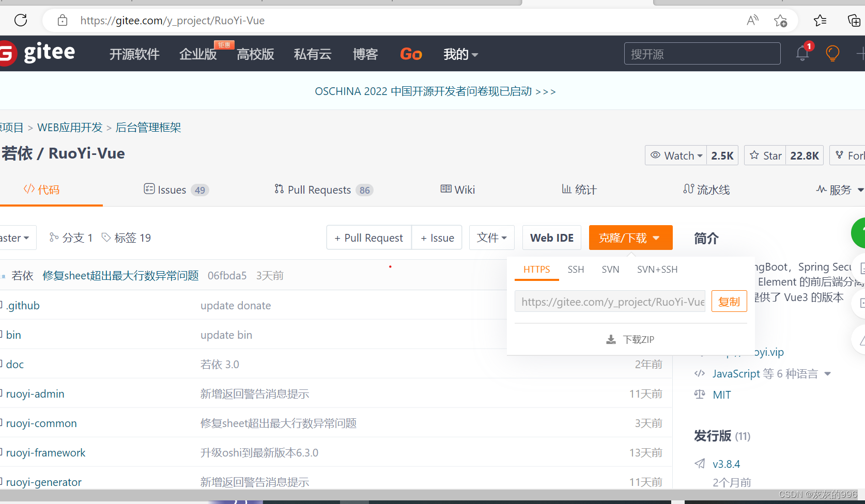
Task: Open the ruoyi-admin folder
Action: click(35, 393)
